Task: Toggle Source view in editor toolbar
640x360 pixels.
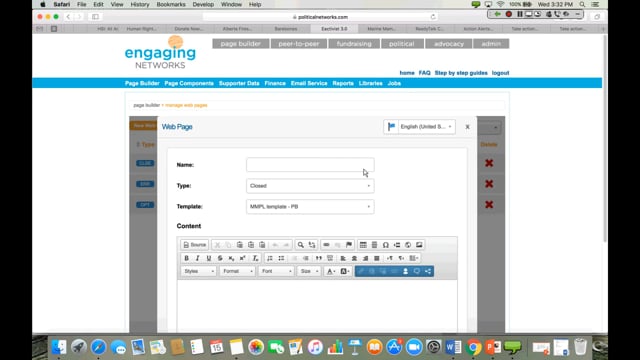Action: coord(195,245)
